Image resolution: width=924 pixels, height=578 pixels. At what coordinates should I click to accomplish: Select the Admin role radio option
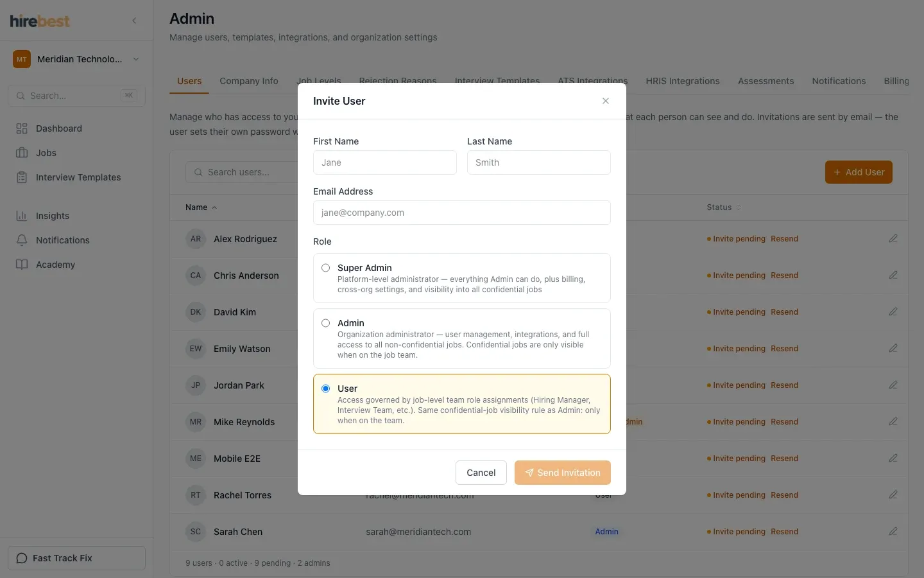click(x=325, y=323)
